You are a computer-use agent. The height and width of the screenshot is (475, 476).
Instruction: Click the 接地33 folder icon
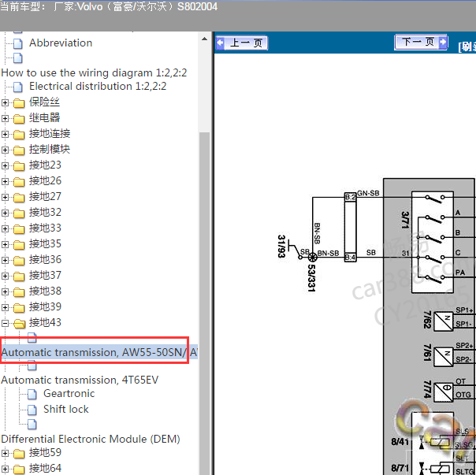click(x=19, y=229)
